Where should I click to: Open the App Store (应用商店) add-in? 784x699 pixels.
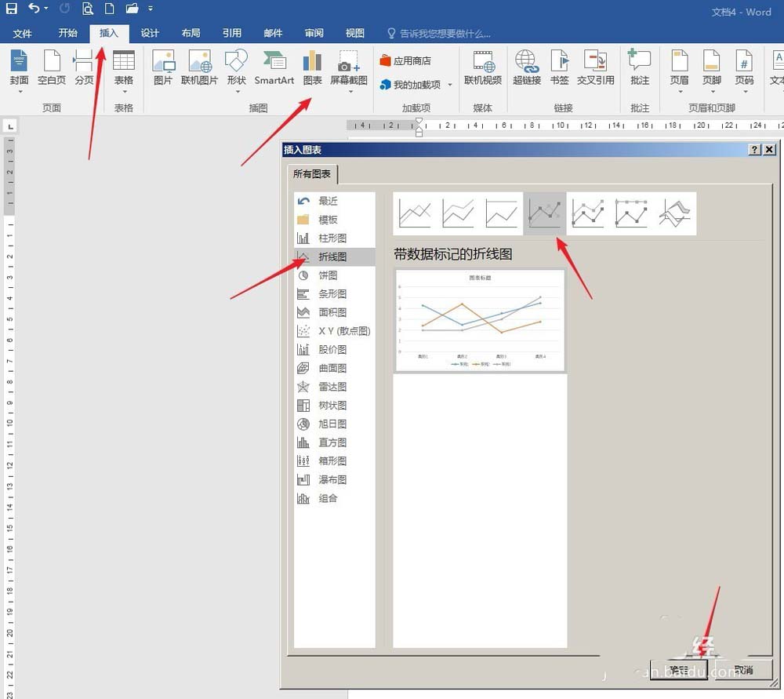pyautogui.click(x=405, y=60)
